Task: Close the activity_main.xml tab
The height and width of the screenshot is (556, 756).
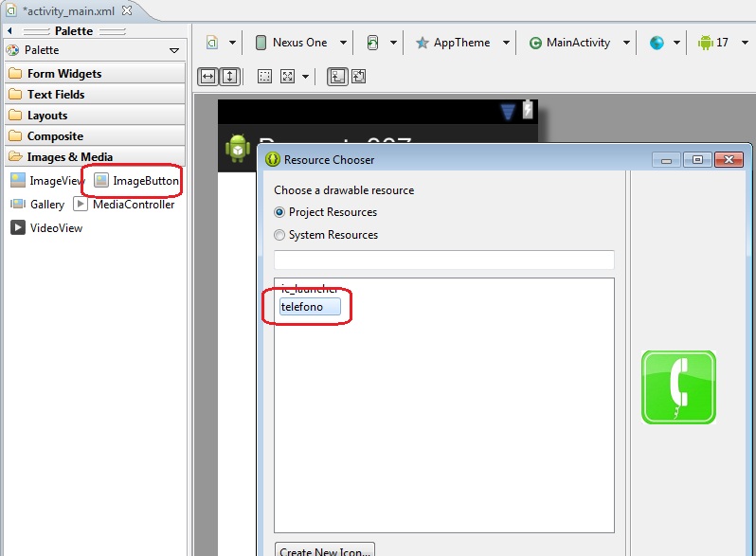Action: (x=127, y=10)
